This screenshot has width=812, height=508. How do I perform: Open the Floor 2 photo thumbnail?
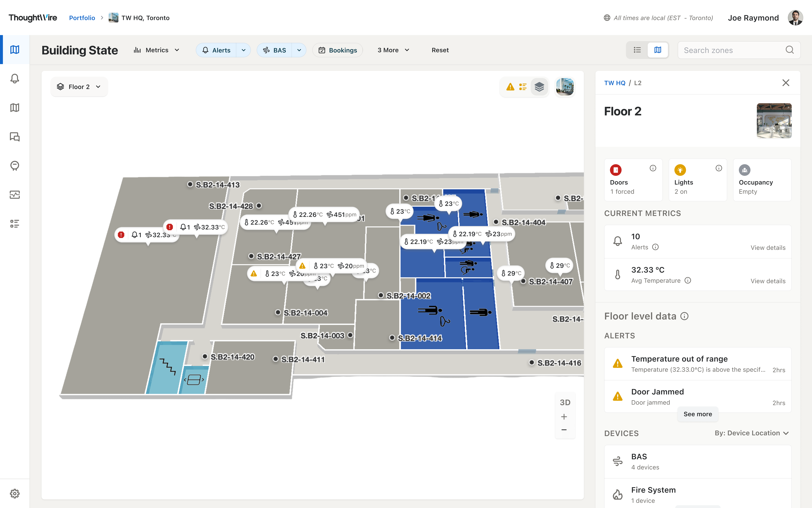774,121
